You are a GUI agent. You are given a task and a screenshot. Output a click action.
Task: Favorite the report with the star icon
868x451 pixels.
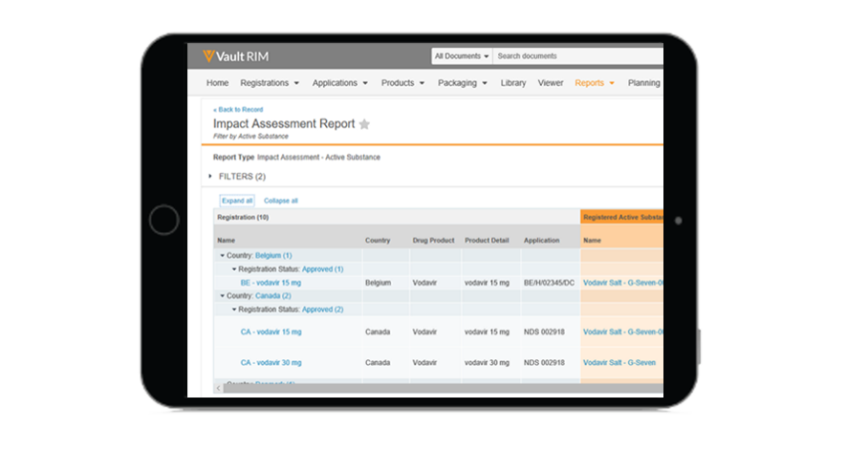[x=364, y=124]
